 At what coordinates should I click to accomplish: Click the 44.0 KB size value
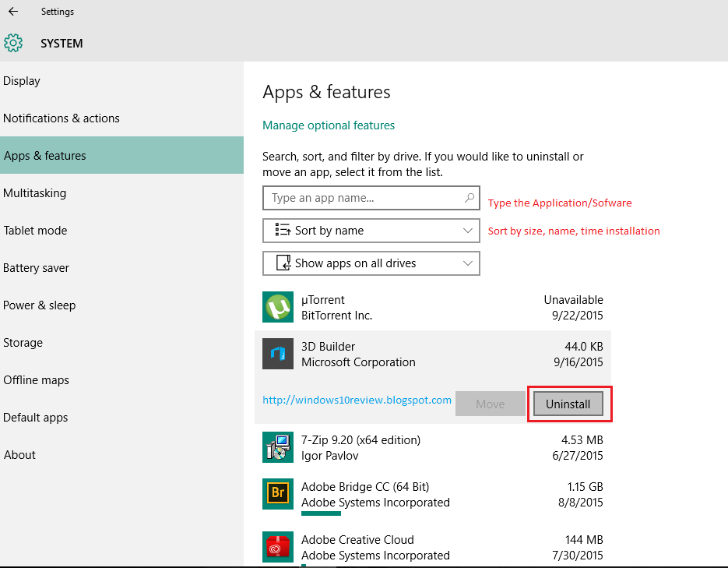pyautogui.click(x=584, y=347)
